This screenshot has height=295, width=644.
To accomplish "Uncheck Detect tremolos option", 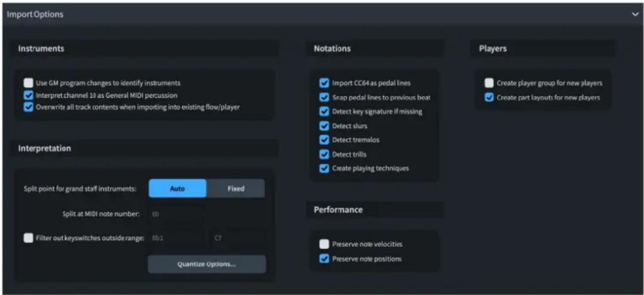I will pyautogui.click(x=324, y=140).
